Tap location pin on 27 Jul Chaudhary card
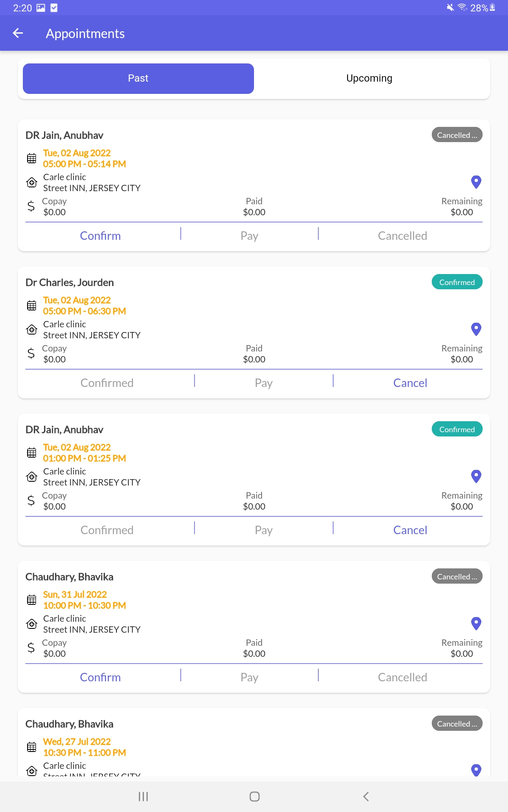Image resolution: width=508 pixels, height=812 pixels. [476, 770]
